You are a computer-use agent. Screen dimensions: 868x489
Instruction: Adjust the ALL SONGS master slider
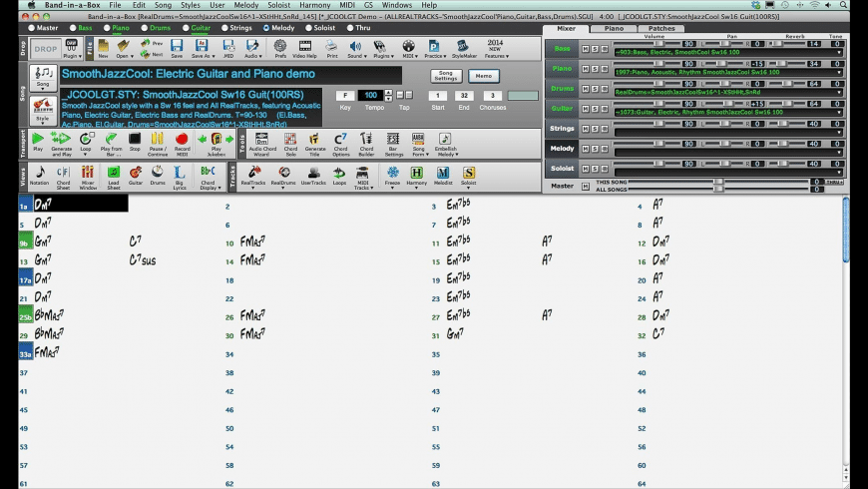pyautogui.click(x=718, y=189)
